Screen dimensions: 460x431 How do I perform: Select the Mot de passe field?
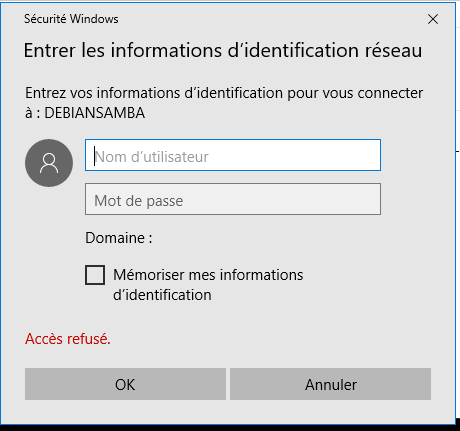[x=233, y=199]
